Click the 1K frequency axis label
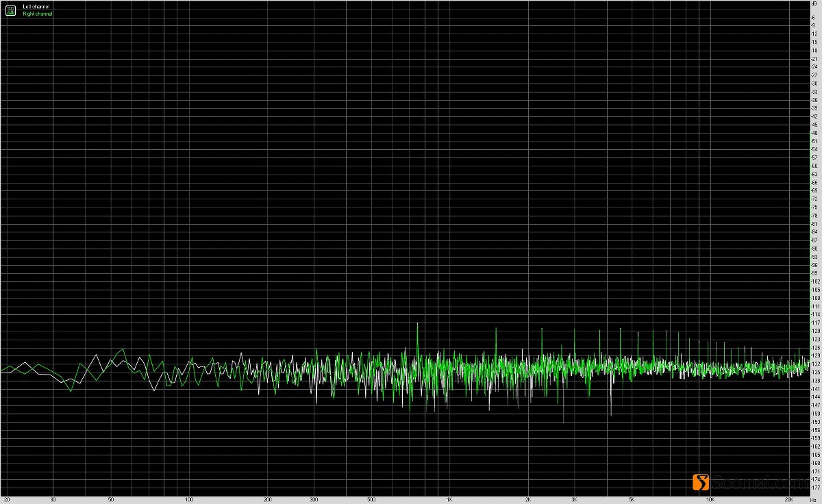Image resolution: width=822 pixels, height=504 pixels. pos(449,500)
